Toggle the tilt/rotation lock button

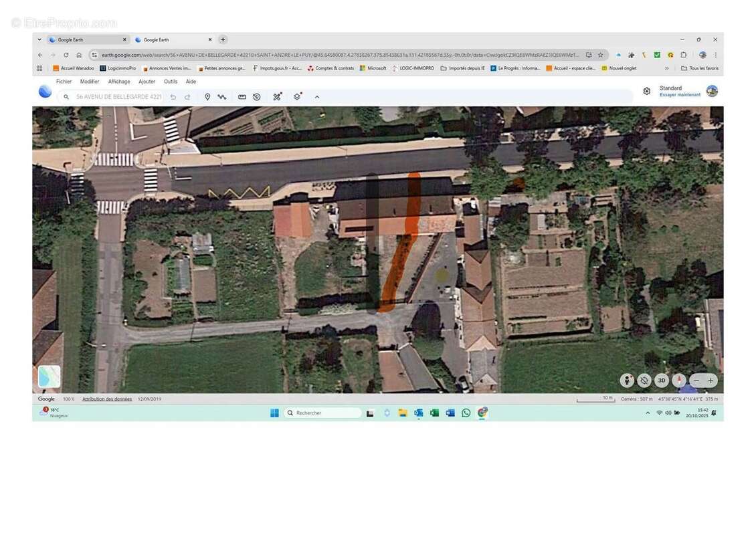(x=644, y=381)
